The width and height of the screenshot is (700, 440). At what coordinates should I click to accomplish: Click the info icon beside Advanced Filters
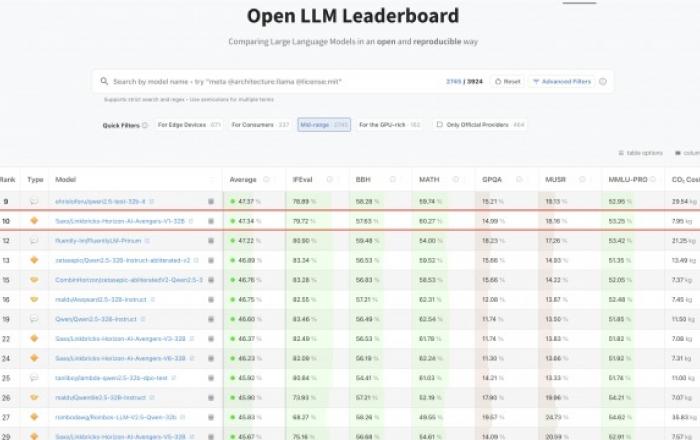[603, 81]
